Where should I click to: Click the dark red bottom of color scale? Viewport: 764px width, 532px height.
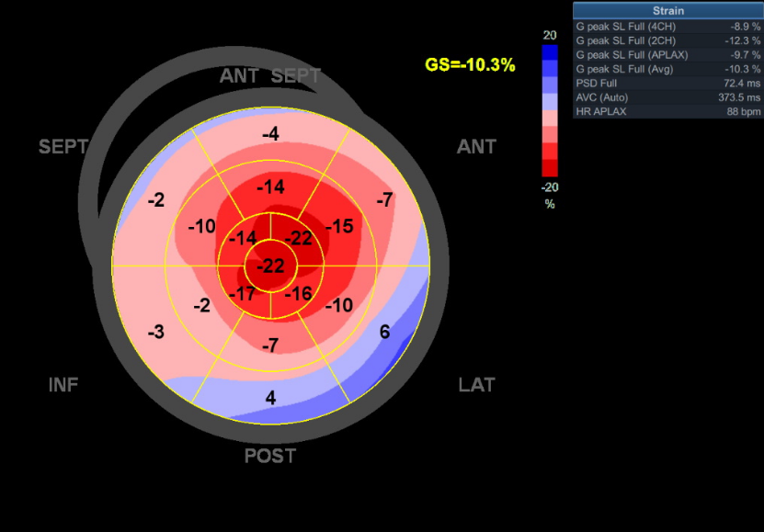[550, 168]
